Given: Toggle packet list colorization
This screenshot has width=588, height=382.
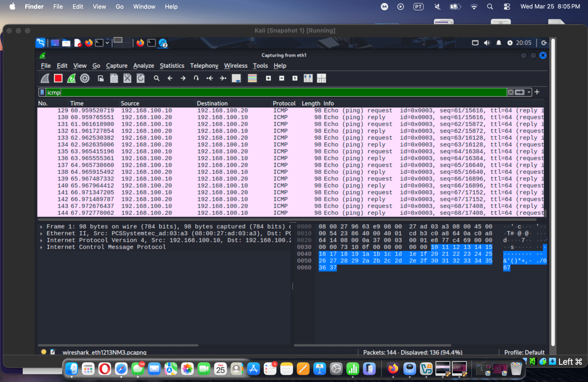Looking at the screenshot, I should 252,78.
